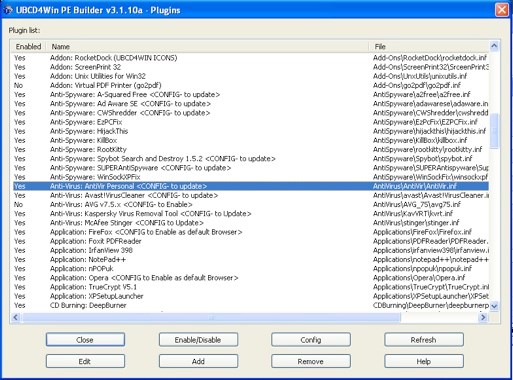Select Addon: Virtual PDF Printer (go2pdf)

(x=251, y=85)
